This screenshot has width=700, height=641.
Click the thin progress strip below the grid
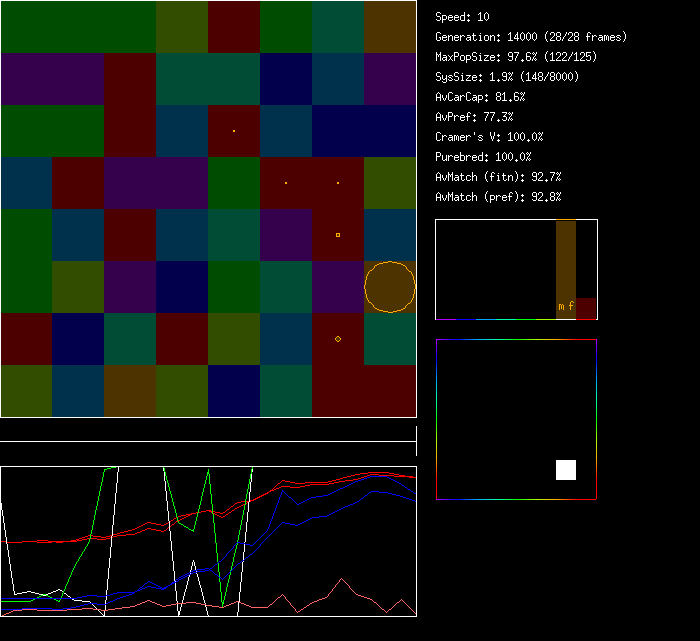tap(208, 431)
